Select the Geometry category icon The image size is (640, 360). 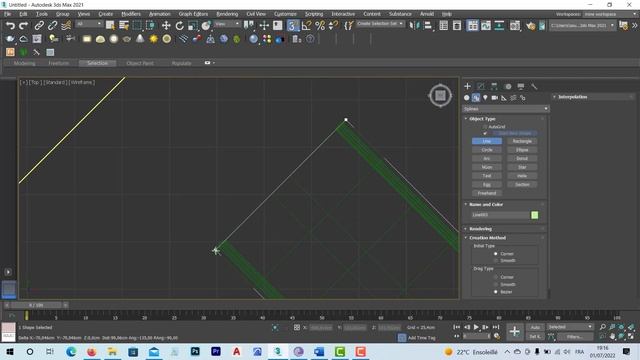[x=467, y=98]
